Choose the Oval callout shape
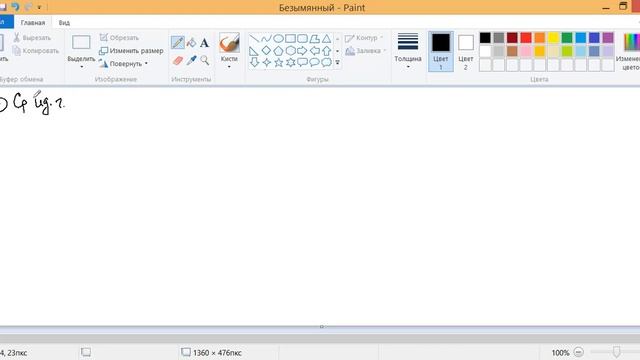The height and width of the screenshot is (360, 640). pyautogui.click(x=314, y=62)
